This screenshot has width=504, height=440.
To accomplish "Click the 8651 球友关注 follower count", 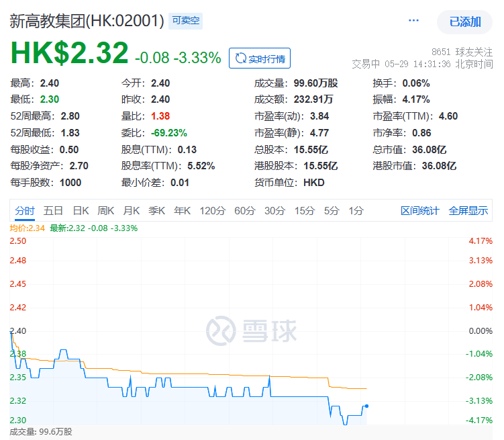I will click(462, 52).
